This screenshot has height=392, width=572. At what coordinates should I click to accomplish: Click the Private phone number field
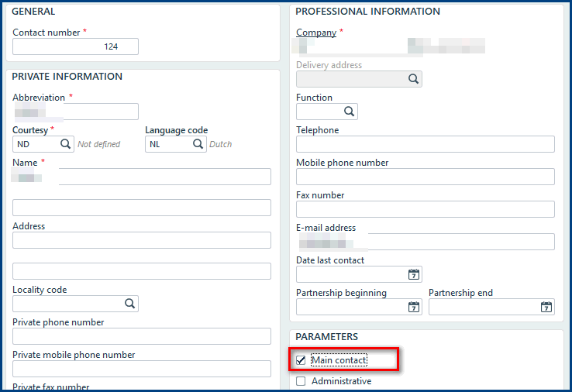tap(141, 336)
